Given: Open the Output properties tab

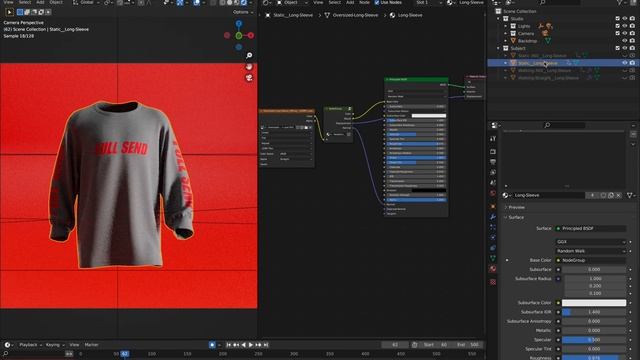Looking at the screenshot, I should pos(493,162).
